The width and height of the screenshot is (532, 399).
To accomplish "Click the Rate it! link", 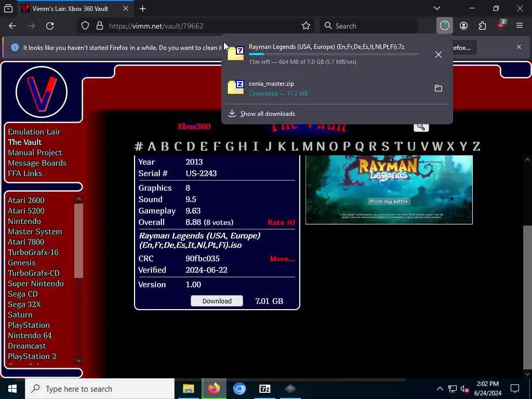I will [x=281, y=222].
